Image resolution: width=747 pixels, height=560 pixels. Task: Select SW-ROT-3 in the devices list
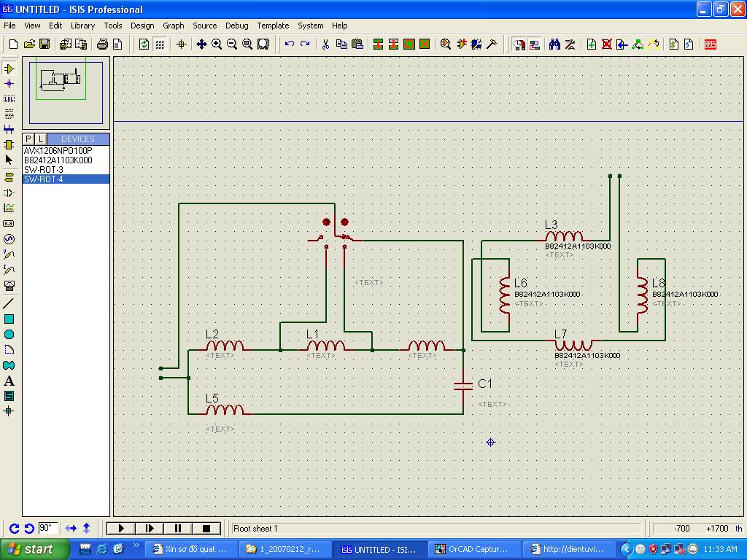tap(44, 169)
